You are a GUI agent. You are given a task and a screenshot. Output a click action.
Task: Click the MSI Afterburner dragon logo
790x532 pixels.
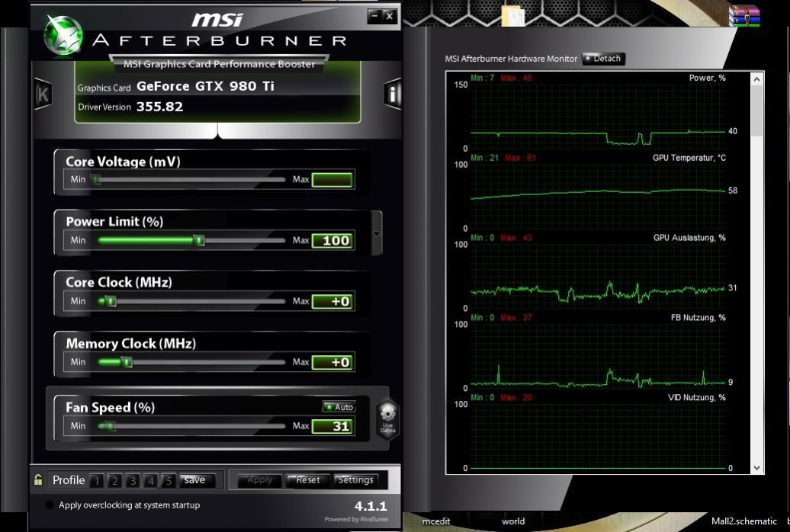pos(63,35)
